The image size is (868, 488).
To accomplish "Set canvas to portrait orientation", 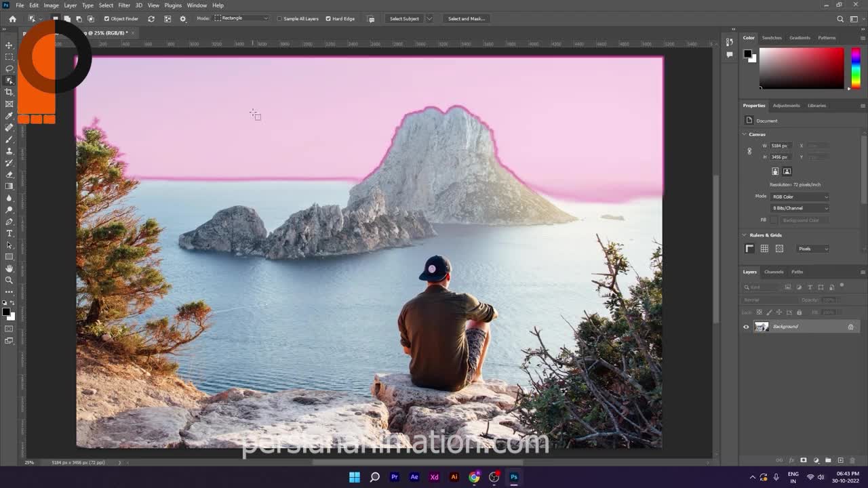I will click(775, 171).
